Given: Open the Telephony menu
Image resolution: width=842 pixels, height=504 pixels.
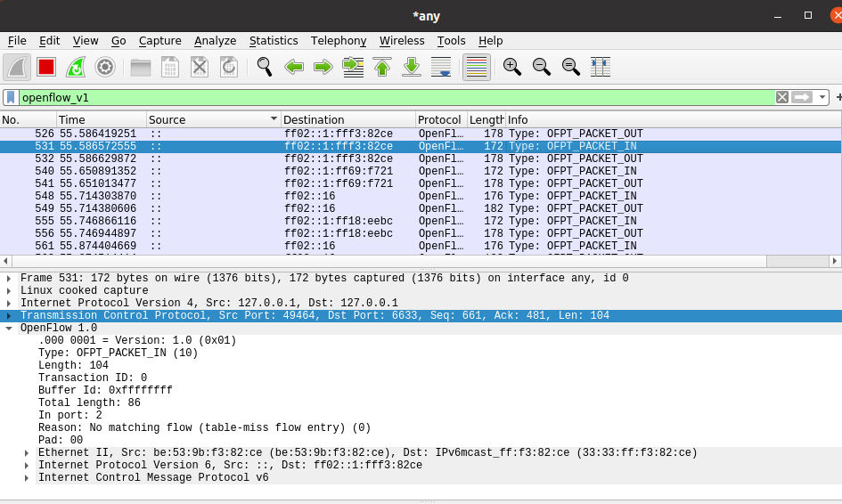Looking at the screenshot, I should tap(339, 41).
